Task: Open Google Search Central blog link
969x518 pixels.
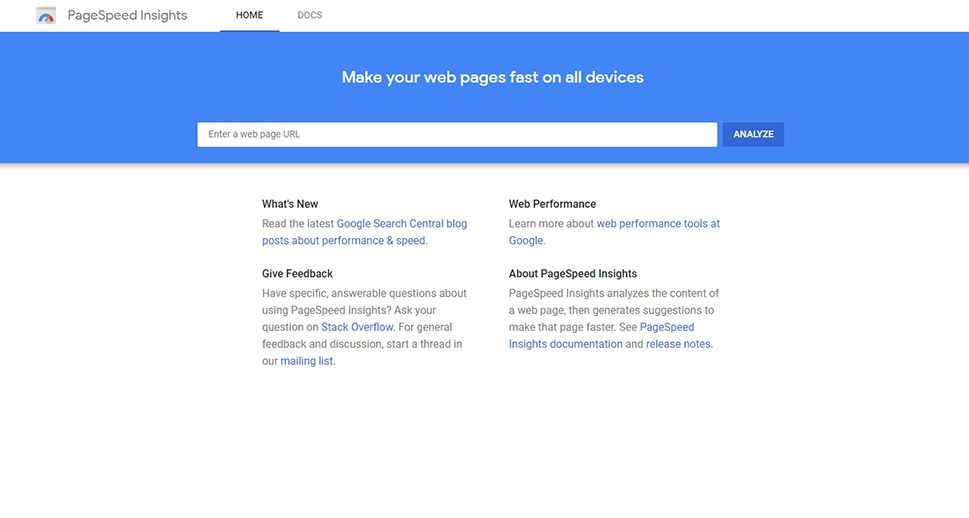Action: 402,224
